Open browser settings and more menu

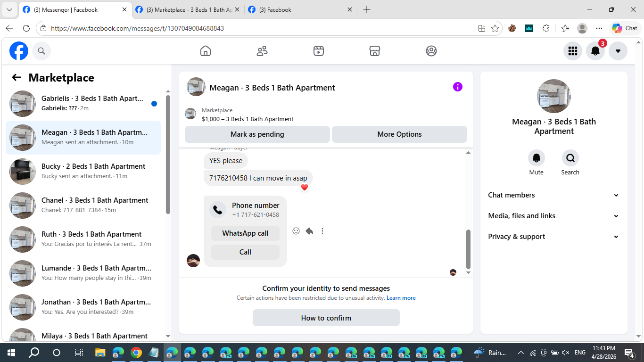point(599,28)
